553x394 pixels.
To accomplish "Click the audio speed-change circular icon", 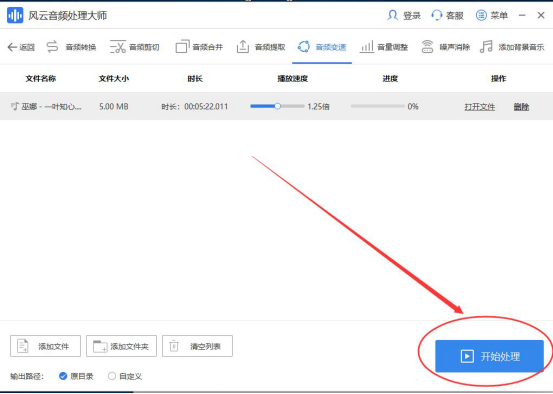I will tap(304, 47).
